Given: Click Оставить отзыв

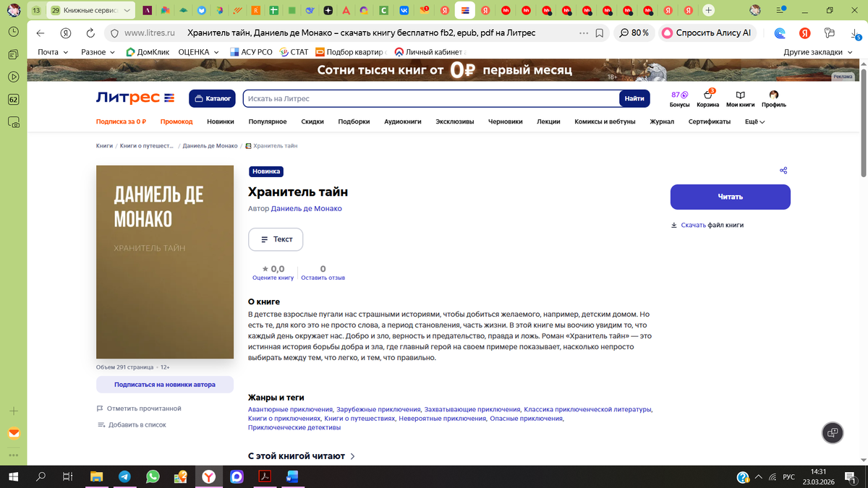Looking at the screenshot, I should pyautogui.click(x=323, y=278).
